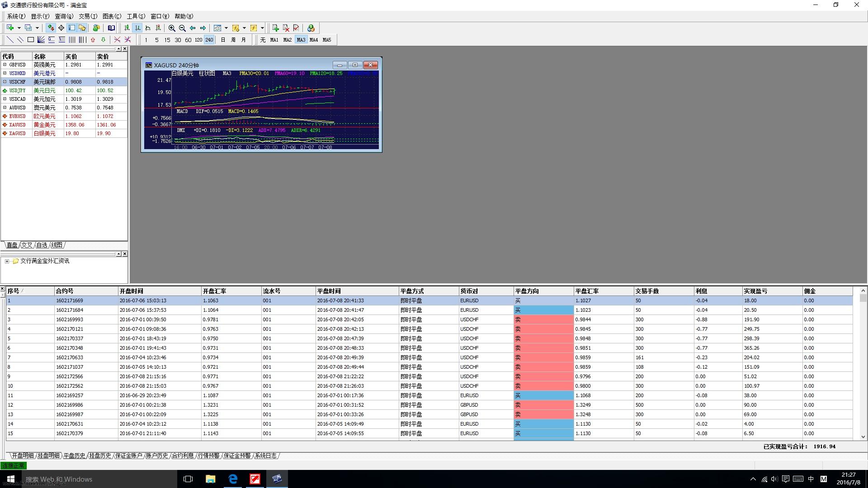Switch chart to daily (日) period
Screen dimensions: 868x488
tap(223, 40)
